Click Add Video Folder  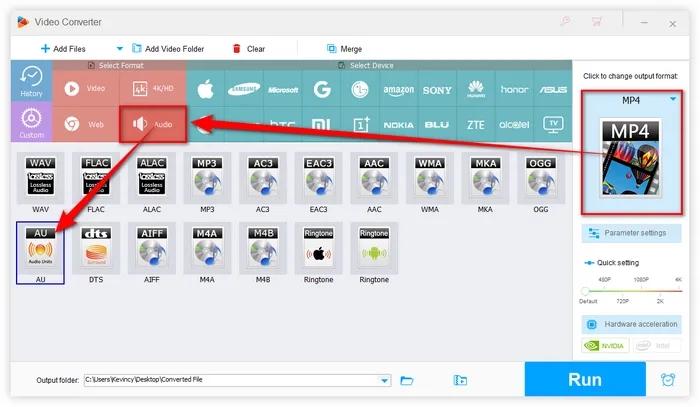coord(168,49)
